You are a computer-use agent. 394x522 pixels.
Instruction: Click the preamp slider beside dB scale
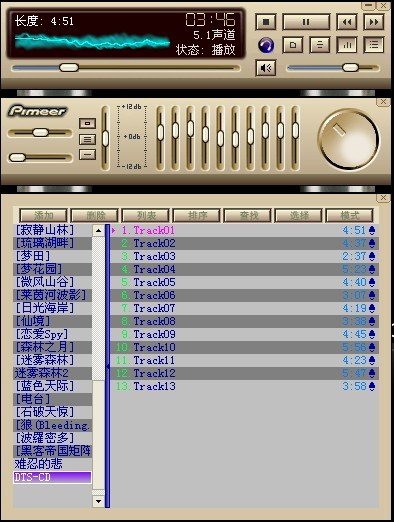click(105, 138)
